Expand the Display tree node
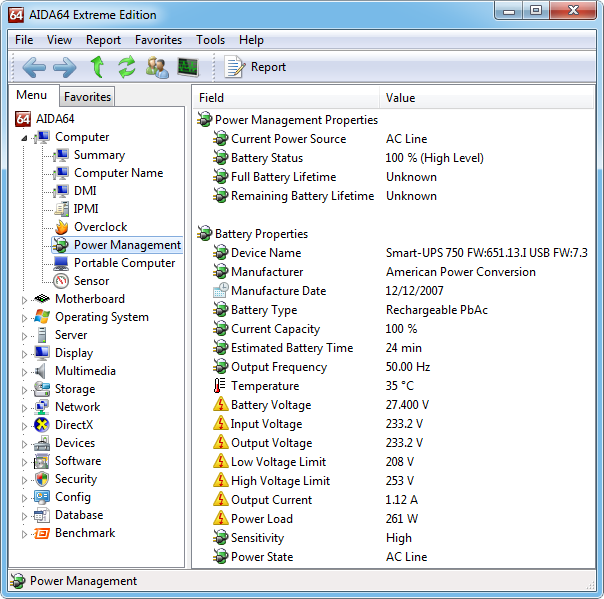Viewport: 604px width, 599px height. [24, 354]
